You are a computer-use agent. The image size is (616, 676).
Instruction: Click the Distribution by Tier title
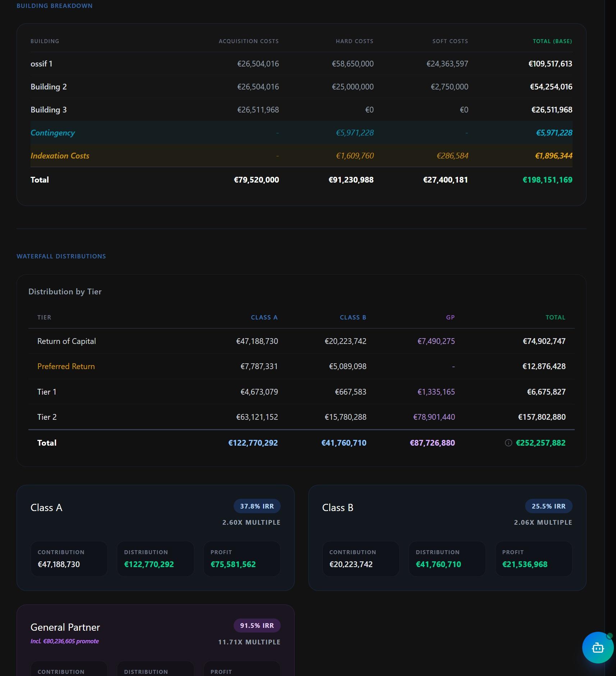[x=65, y=291]
